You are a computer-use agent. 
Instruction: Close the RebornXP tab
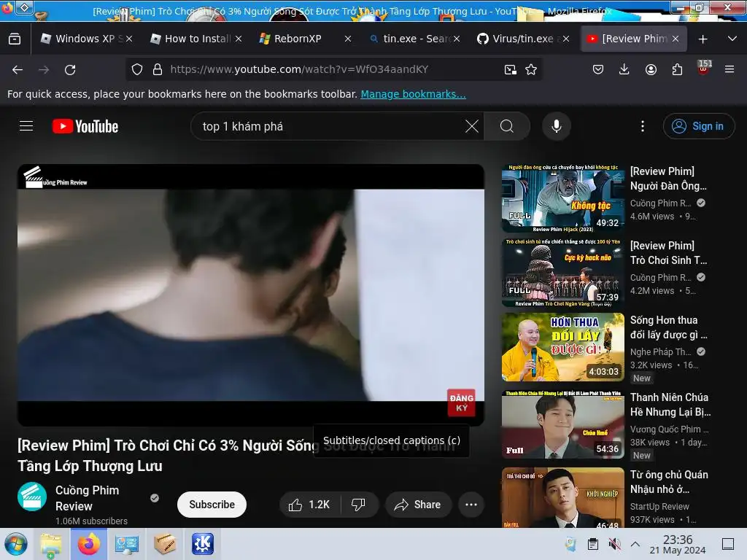pyautogui.click(x=348, y=39)
